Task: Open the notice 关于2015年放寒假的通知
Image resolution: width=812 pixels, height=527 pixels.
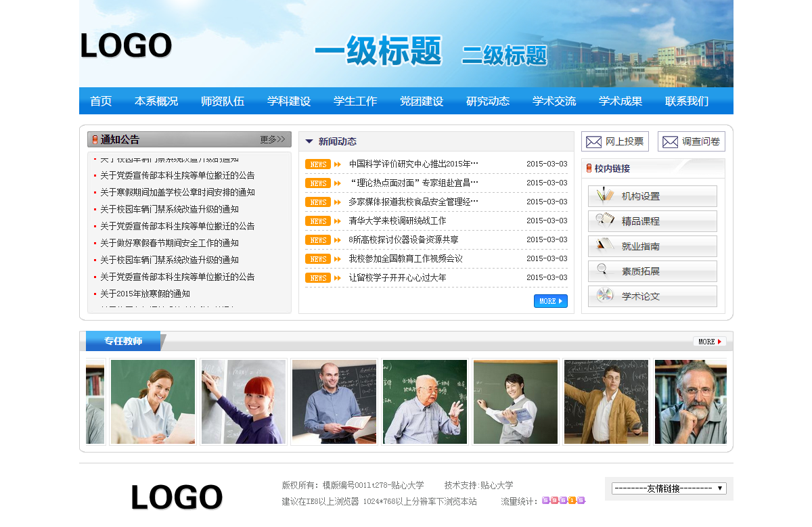Action: point(145,294)
